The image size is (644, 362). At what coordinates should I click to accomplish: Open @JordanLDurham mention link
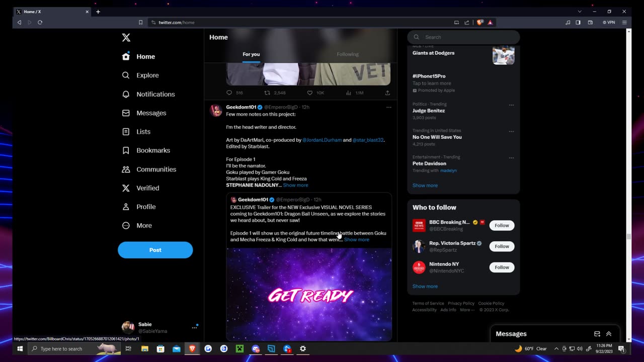322,140
